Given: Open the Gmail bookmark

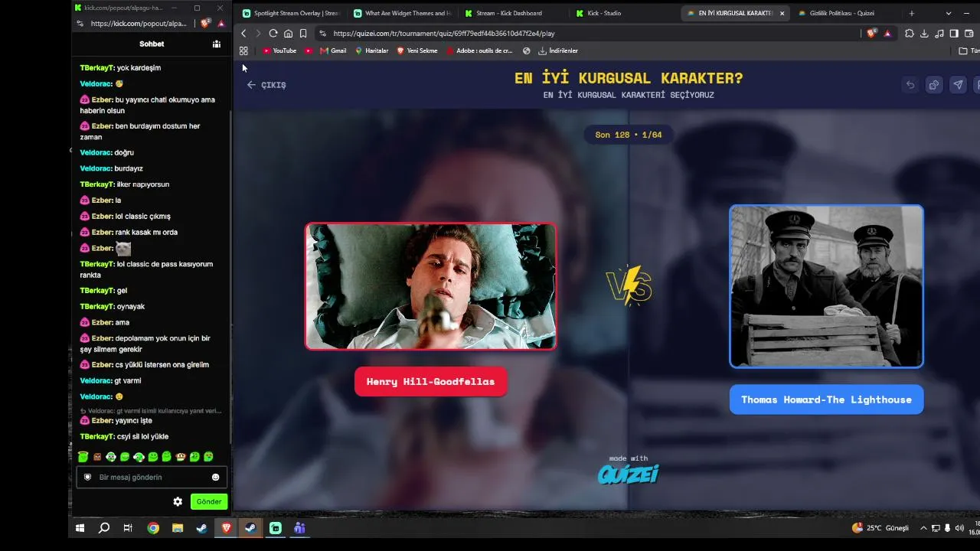Looking at the screenshot, I should pyautogui.click(x=333, y=51).
